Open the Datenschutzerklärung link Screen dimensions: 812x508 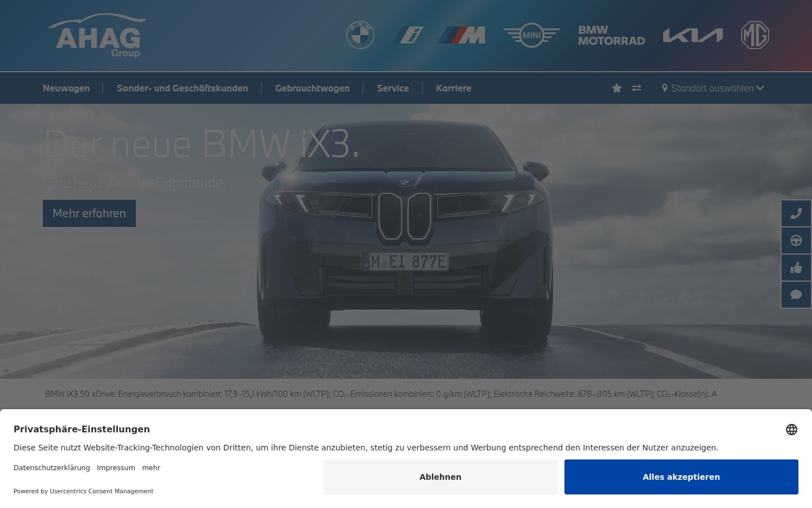coord(52,468)
